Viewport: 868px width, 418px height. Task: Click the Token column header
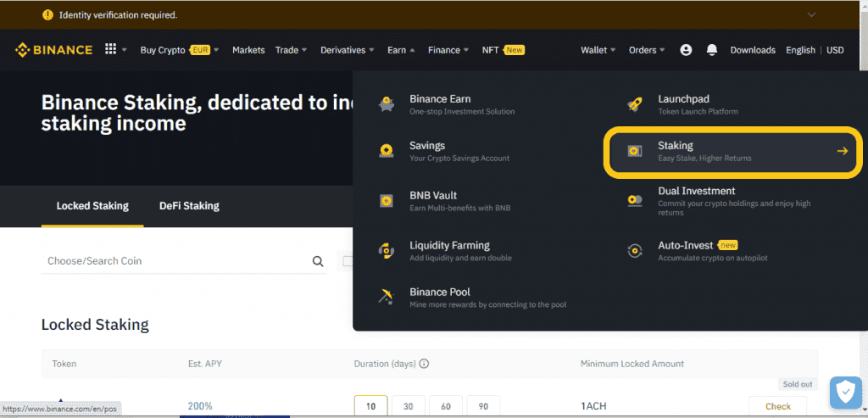(x=64, y=364)
